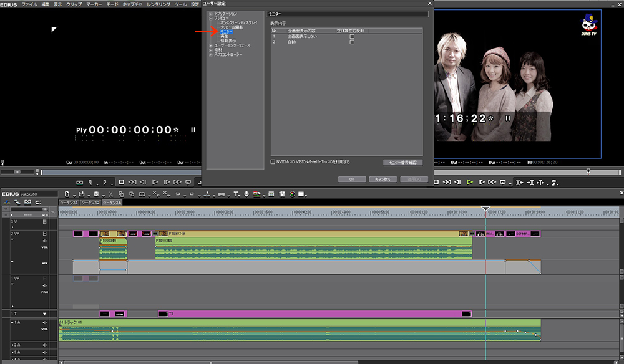The width and height of the screenshot is (624, 364).
Task: Open the vectorscope color wheel icon
Action: [x=292, y=194]
